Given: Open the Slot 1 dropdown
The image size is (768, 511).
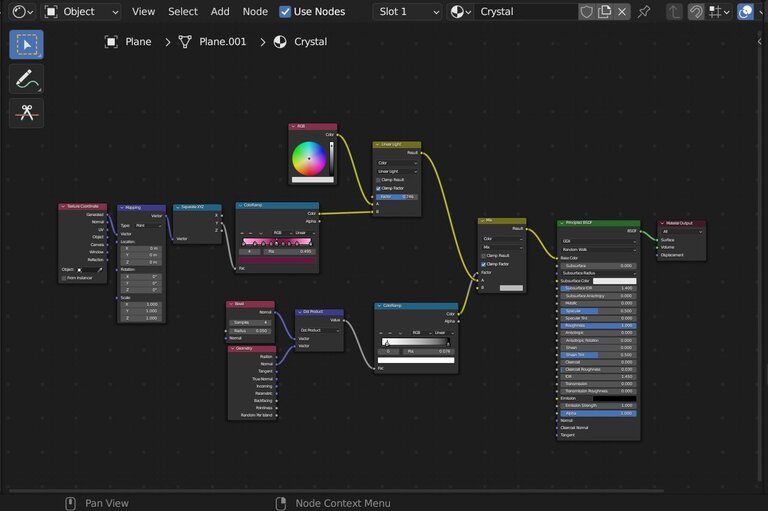Looking at the screenshot, I should (407, 12).
